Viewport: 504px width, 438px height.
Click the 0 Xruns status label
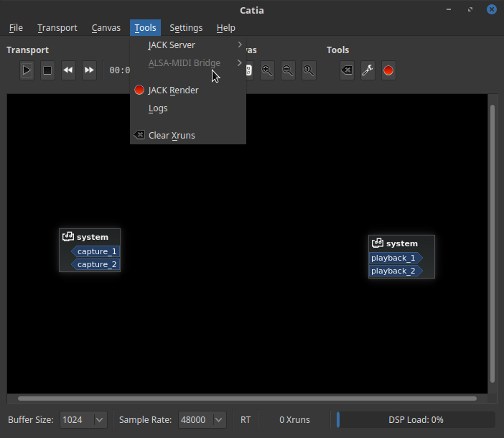[x=294, y=419]
